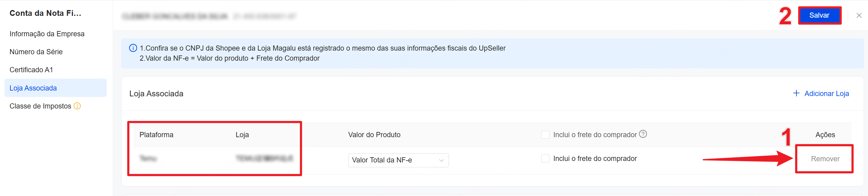The image size is (868, 196).
Task: Enable Inclui o frete do comprador in store row
Action: click(x=545, y=159)
